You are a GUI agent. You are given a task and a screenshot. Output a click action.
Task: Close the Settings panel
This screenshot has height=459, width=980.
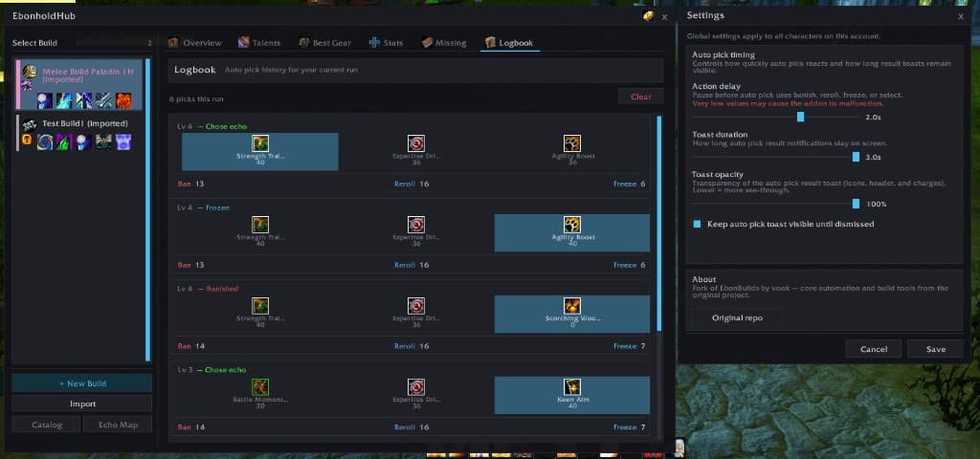[961, 17]
